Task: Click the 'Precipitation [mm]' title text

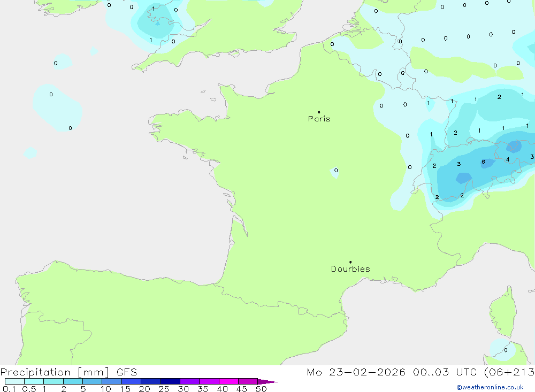Action: click(x=55, y=372)
